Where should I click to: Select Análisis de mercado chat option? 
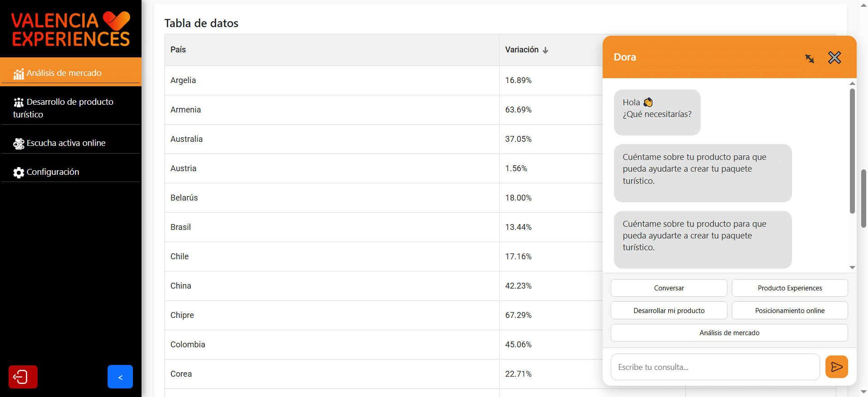[729, 333]
